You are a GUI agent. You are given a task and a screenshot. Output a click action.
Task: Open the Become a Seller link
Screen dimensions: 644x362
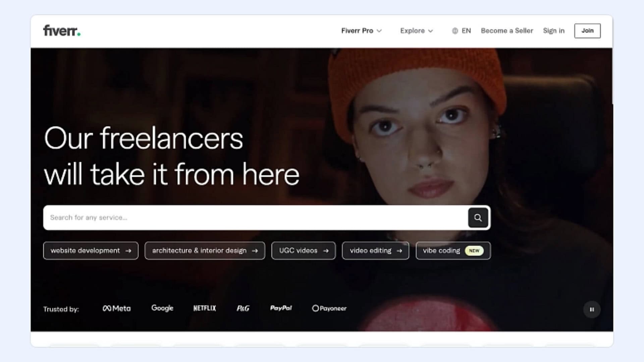[507, 31]
